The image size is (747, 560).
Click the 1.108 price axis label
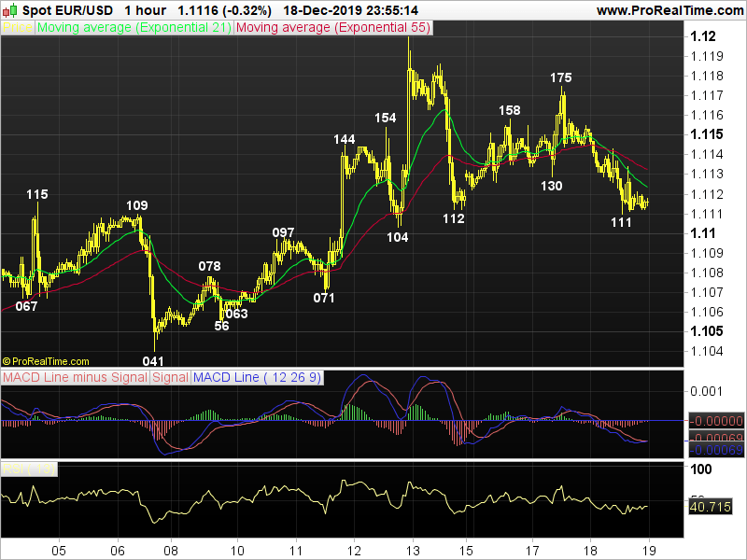coord(707,273)
